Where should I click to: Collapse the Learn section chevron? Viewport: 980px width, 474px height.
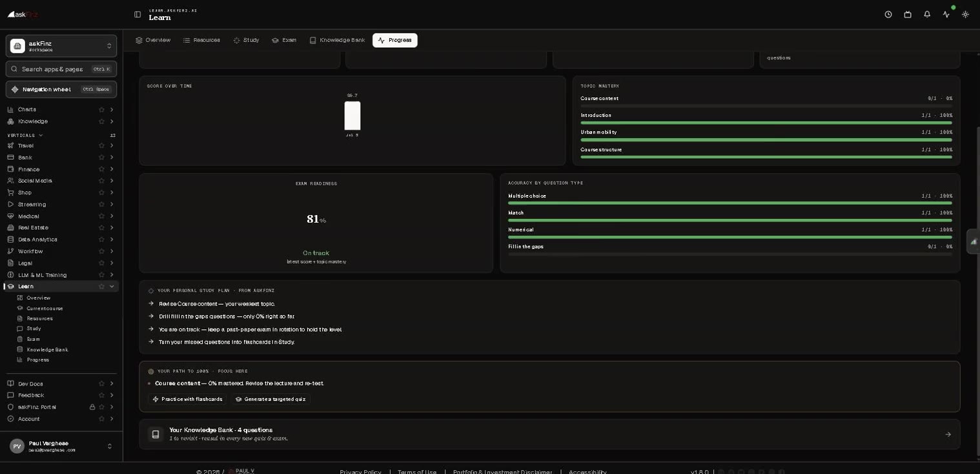click(112, 287)
